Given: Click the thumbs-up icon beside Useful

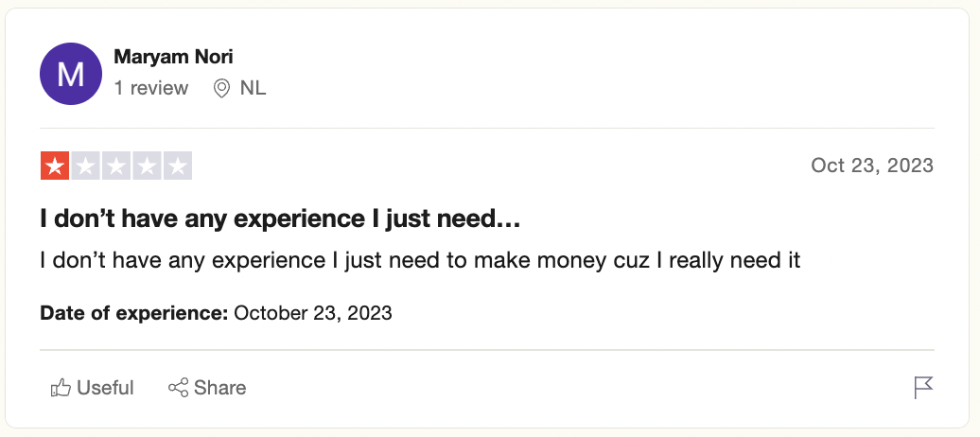Looking at the screenshot, I should [x=61, y=388].
